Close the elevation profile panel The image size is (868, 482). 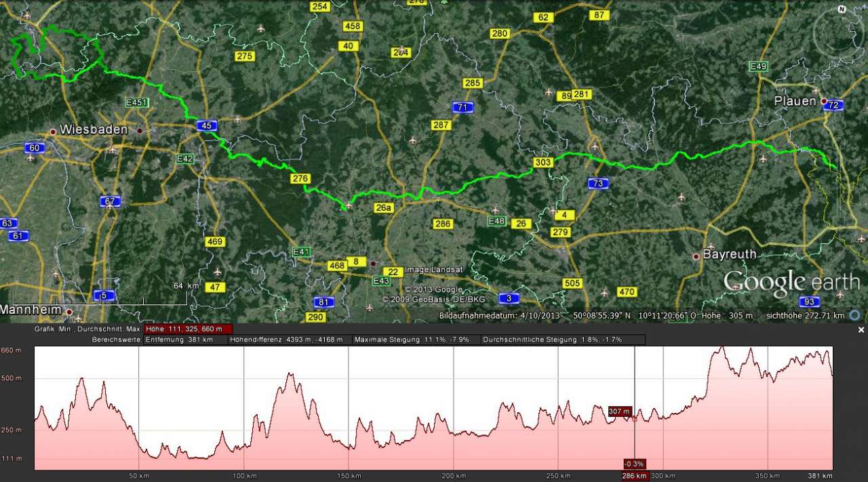pyautogui.click(x=861, y=330)
